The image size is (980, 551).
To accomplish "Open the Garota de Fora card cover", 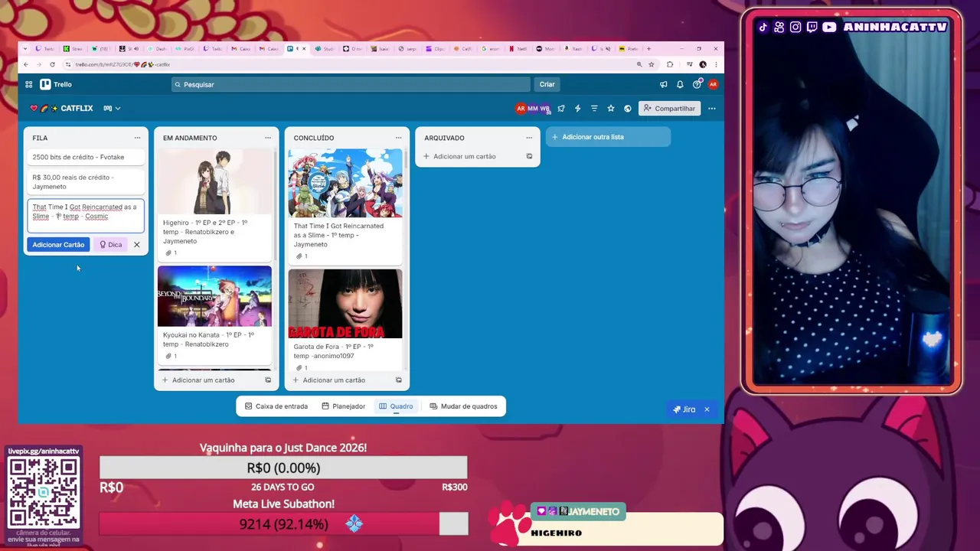I will coord(345,304).
